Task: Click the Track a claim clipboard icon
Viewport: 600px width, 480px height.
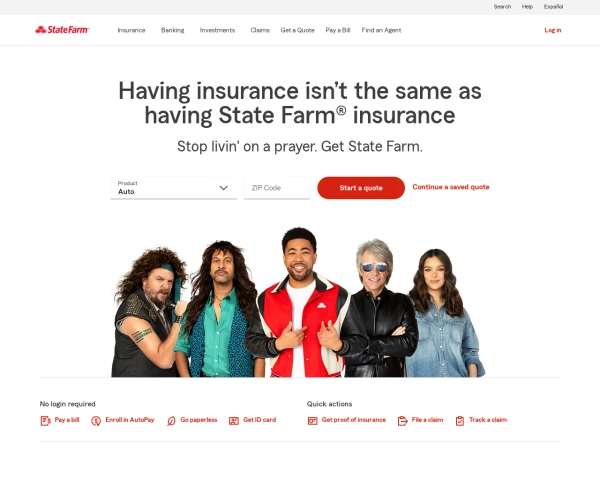Action: [x=460, y=421]
